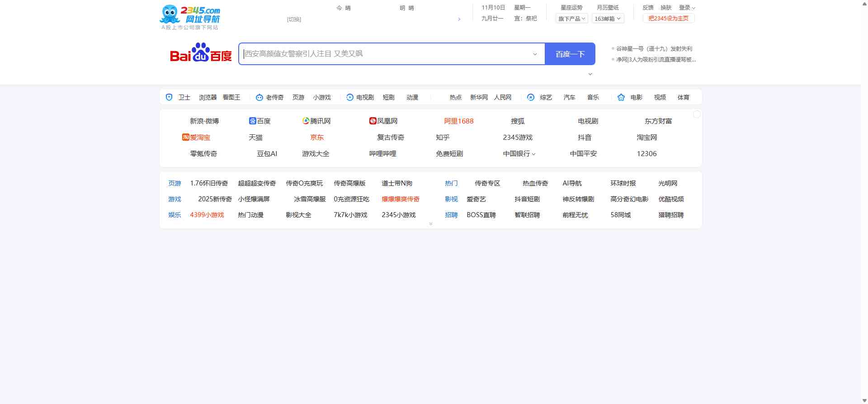The image size is (868, 404).
Task: Open 凤凰网 via its red icon
Action: 373,121
